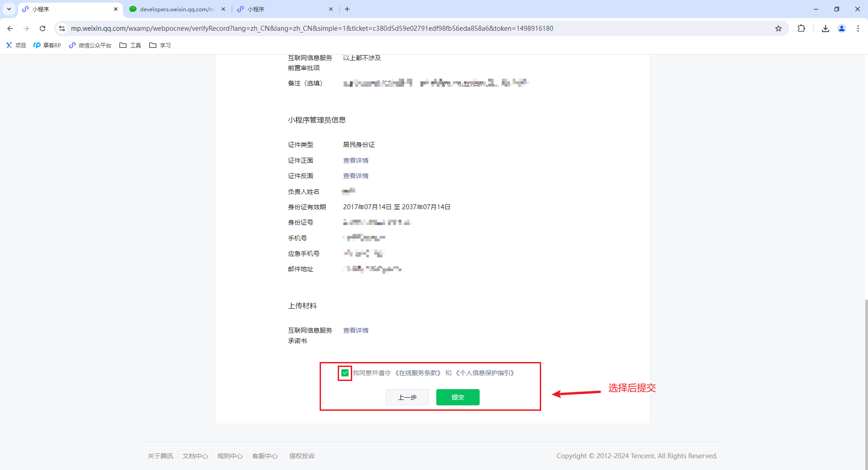Bookmark this page with the star icon

(x=778, y=28)
